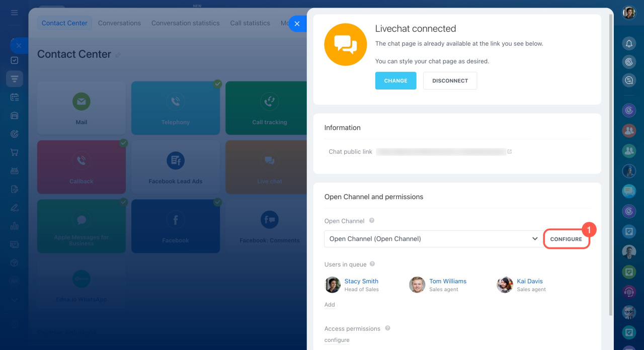644x350 pixels.
Task: Click the CONFIGURE button for Open Channel
Action: (x=566, y=239)
